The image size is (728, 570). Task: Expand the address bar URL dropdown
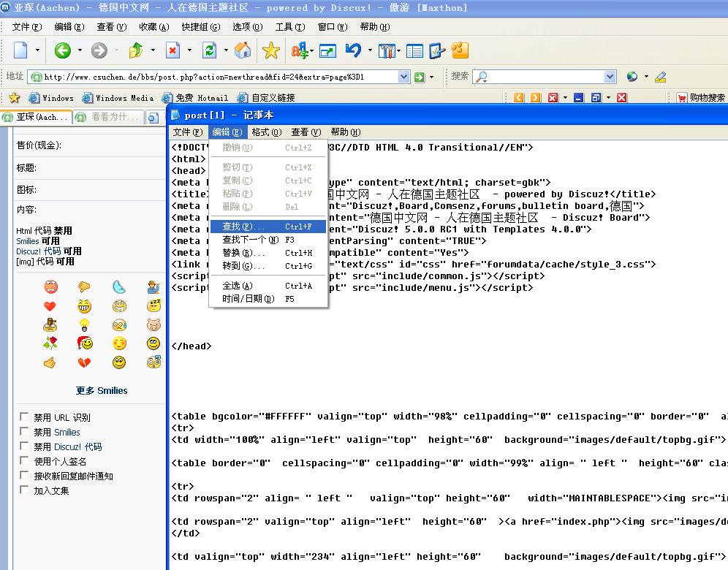[x=404, y=77]
